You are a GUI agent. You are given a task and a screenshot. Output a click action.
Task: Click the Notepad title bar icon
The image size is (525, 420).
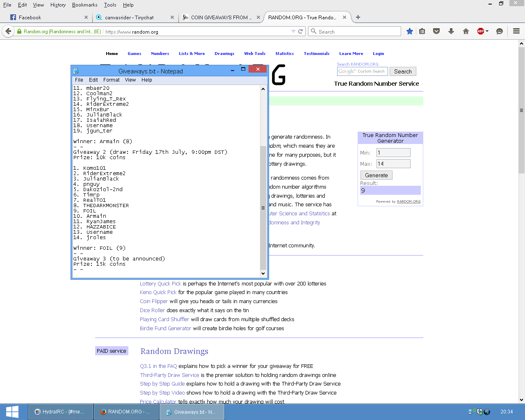click(x=76, y=71)
